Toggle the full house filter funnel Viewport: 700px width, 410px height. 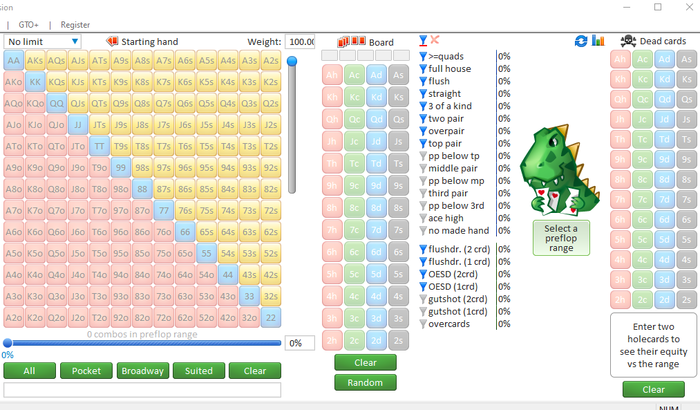423,69
